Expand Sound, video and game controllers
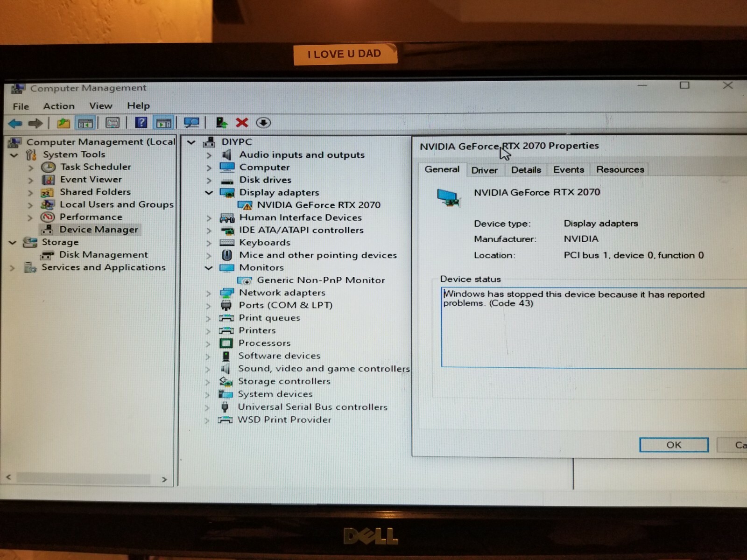The width and height of the screenshot is (747, 560). pyautogui.click(x=208, y=369)
